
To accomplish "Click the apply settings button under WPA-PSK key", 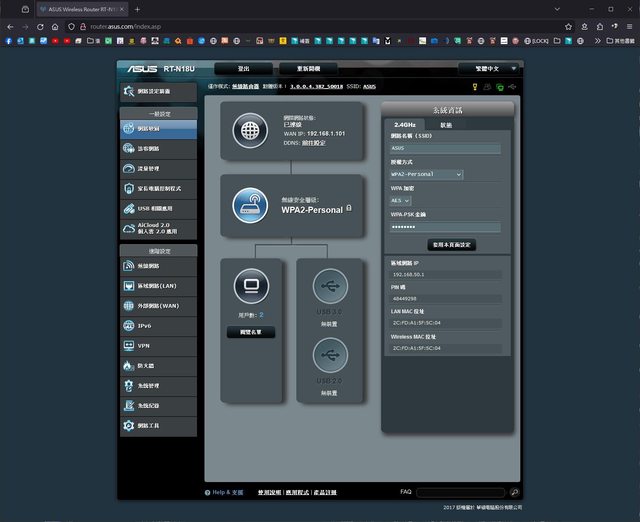I will 451,245.
